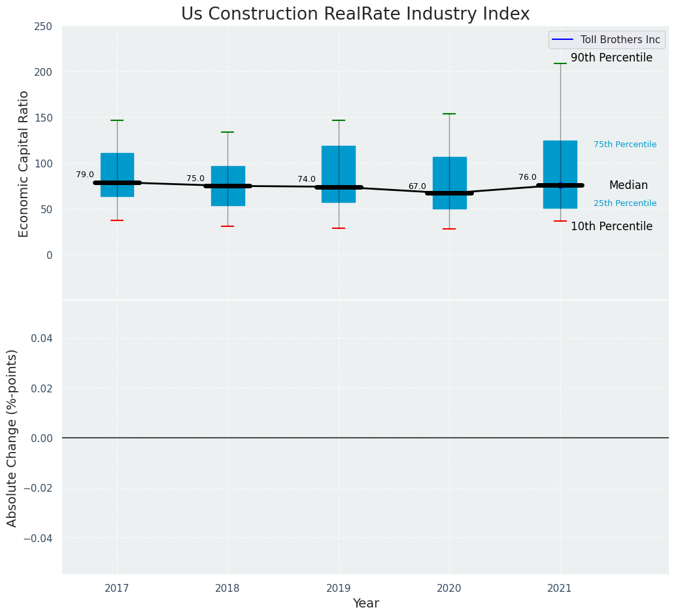Click the red 10th percentile cap for 2020
Screen dimensions: 676x616
[449, 229]
